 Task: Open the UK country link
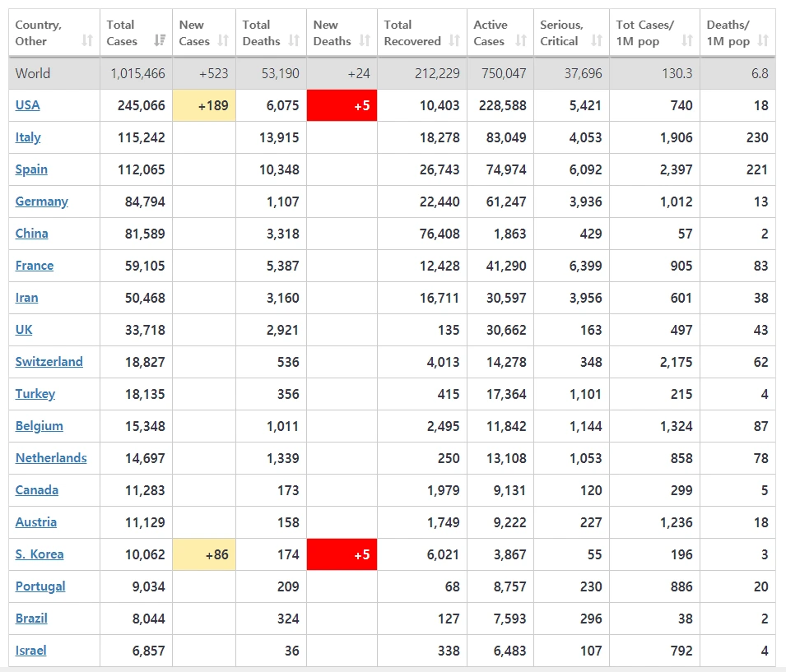tap(24, 330)
